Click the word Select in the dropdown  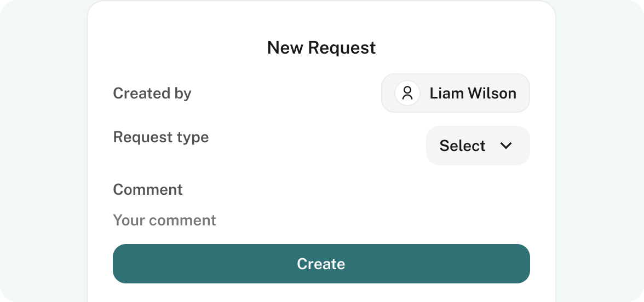[x=462, y=146]
